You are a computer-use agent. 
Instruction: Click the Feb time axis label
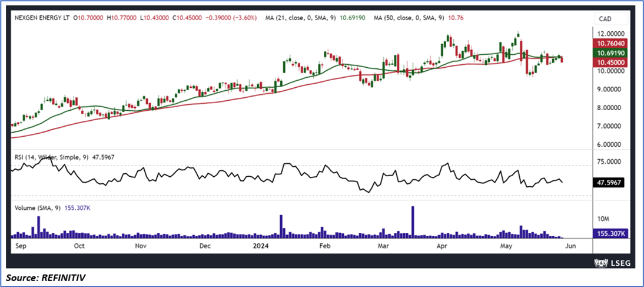(x=325, y=246)
